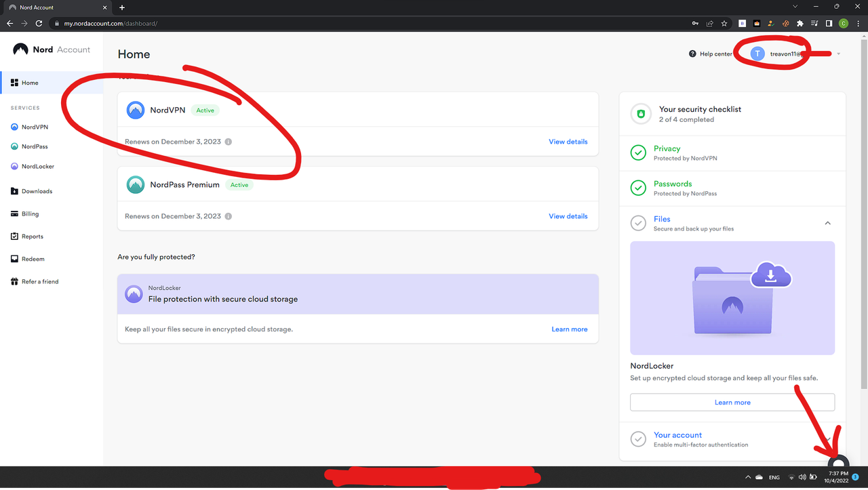Click the address bar URL field
Viewport: 868px width, 490px height.
pyautogui.click(x=366, y=23)
